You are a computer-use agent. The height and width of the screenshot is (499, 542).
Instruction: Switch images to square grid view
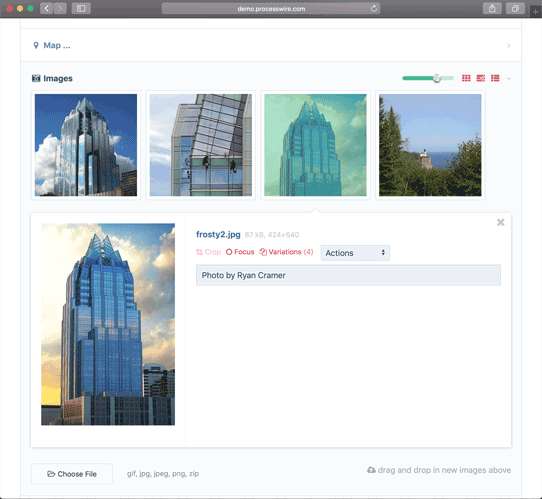466,78
